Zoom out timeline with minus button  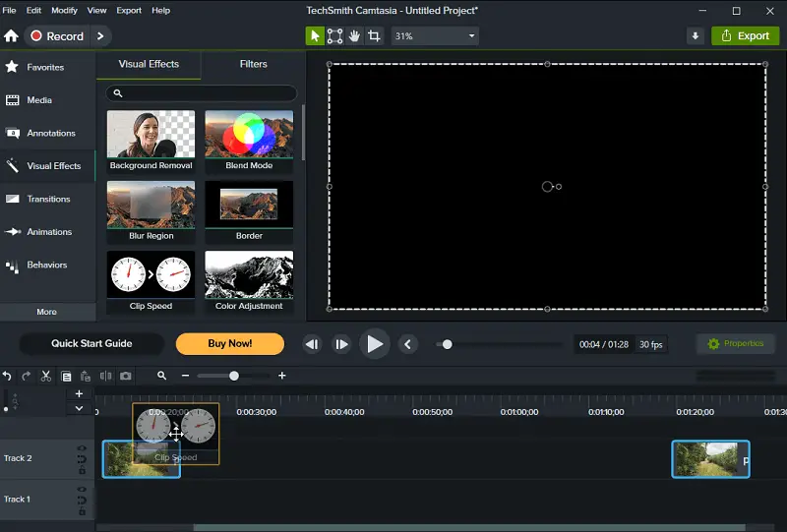(185, 376)
